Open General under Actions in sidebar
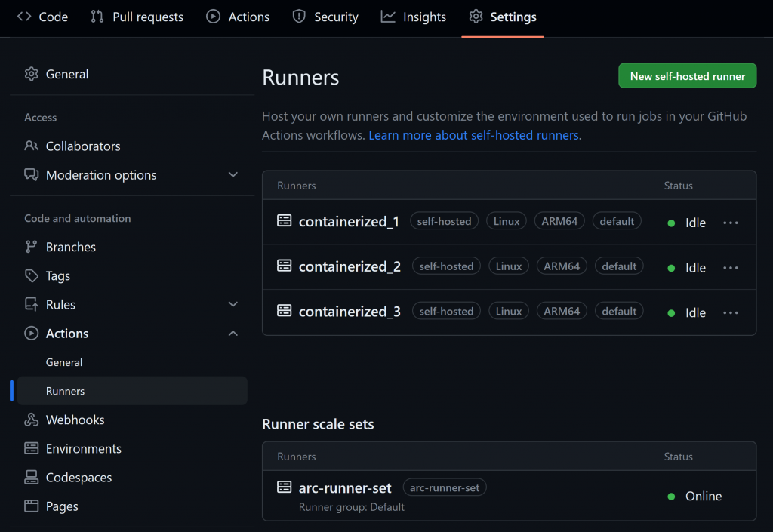 click(x=64, y=362)
